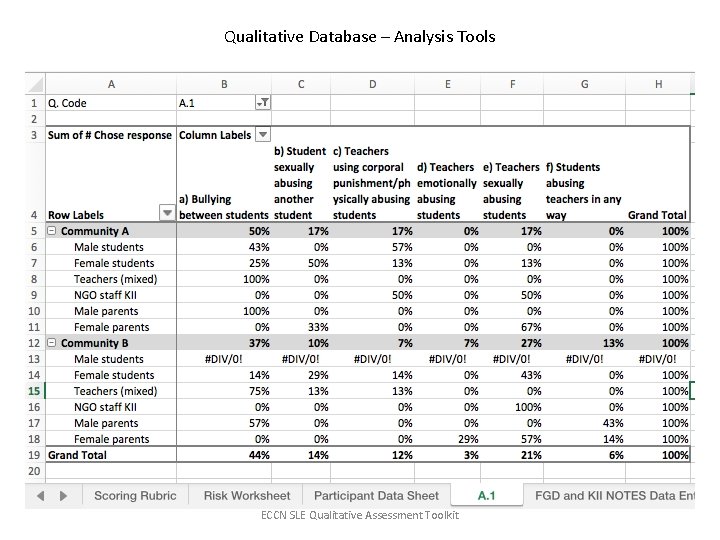Image resolution: width=720 pixels, height=540 pixels.
Task: Click 'Male parents' in row 10
Action: [106, 311]
